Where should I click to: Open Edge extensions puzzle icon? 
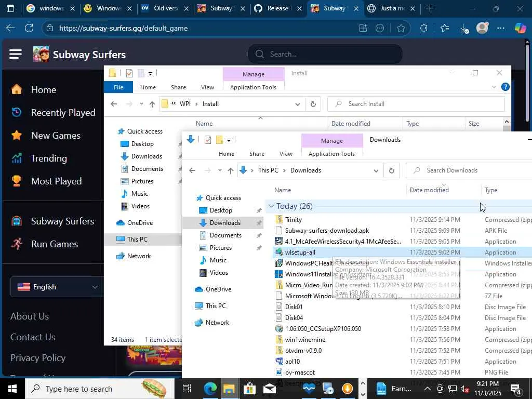tap(423, 28)
